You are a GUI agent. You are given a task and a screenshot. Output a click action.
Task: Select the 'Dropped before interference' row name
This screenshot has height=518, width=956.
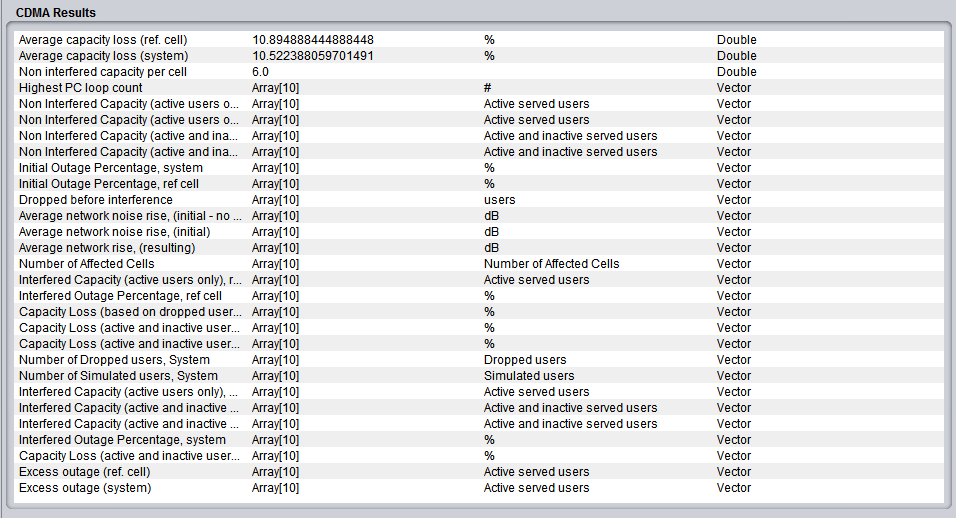coord(96,200)
